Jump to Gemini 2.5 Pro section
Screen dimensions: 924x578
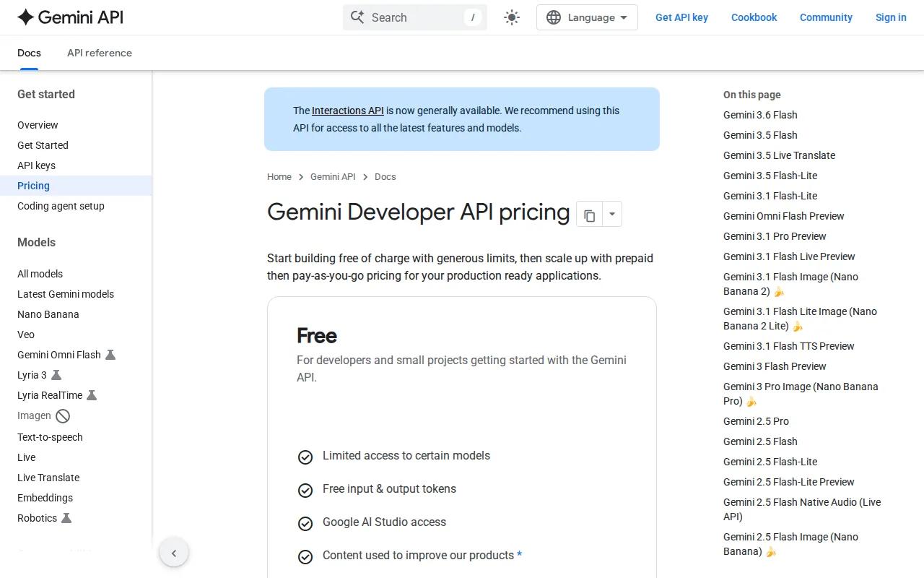(x=756, y=421)
